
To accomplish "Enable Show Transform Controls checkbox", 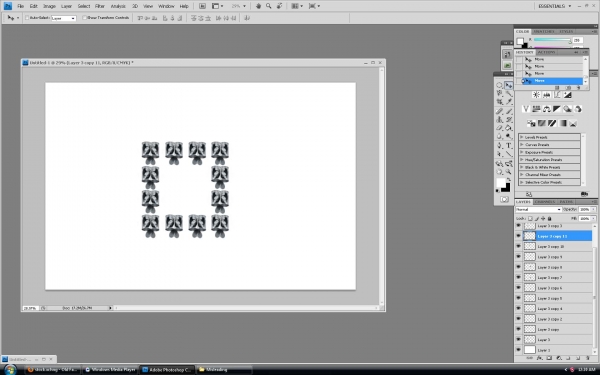I will click(x=85, y=18).
